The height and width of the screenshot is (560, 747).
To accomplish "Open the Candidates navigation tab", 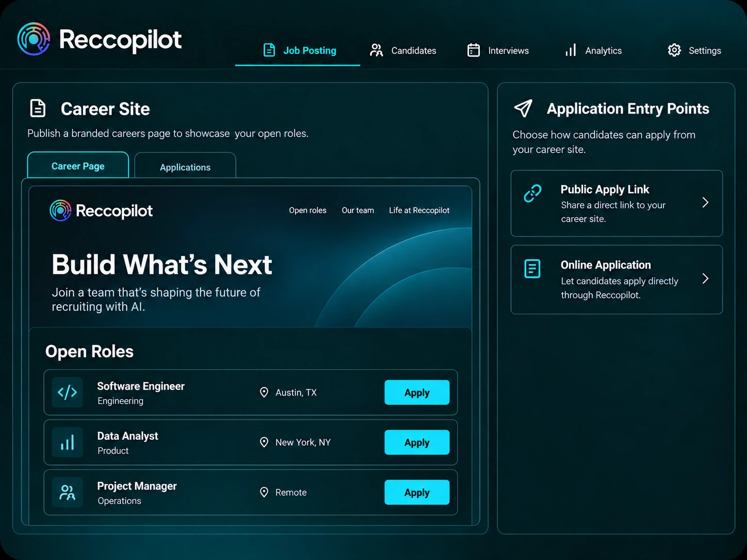I will click(403, 51).
